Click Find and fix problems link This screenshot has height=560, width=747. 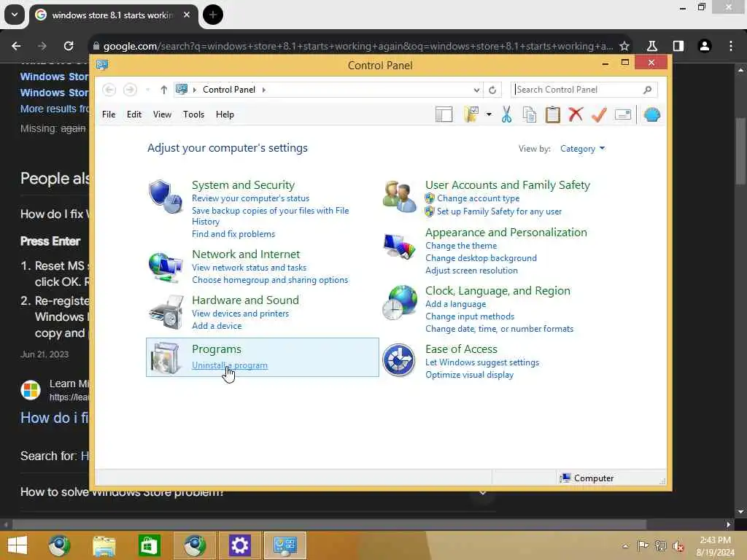coord(233,234)
